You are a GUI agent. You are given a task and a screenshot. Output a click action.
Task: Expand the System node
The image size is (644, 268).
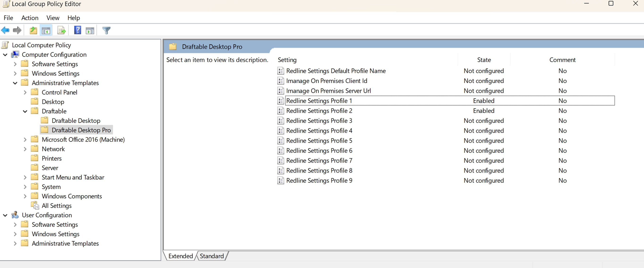pos(25,187)
